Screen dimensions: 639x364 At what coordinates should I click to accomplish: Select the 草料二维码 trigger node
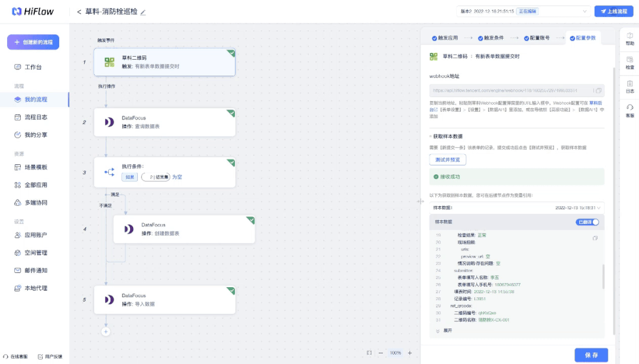coord(164,62)
